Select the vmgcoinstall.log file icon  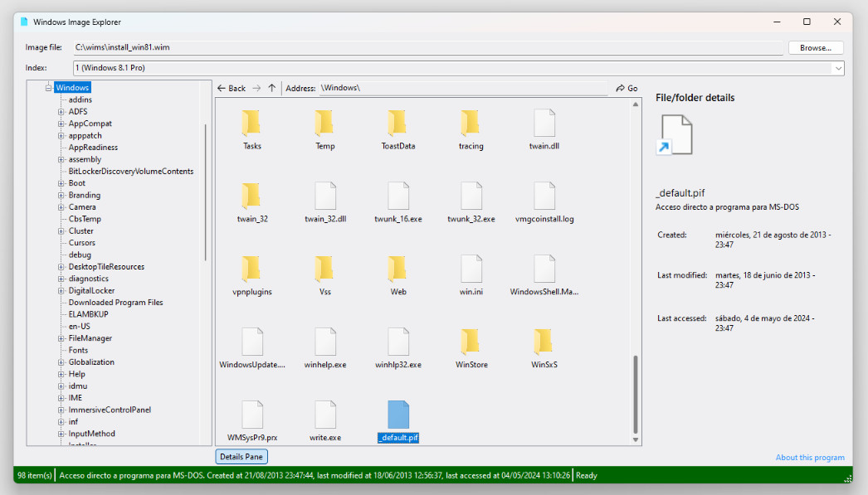[544, 195]
